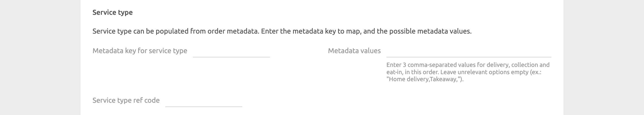Click the description sentence about order metadata

click(x=282, y=31)
